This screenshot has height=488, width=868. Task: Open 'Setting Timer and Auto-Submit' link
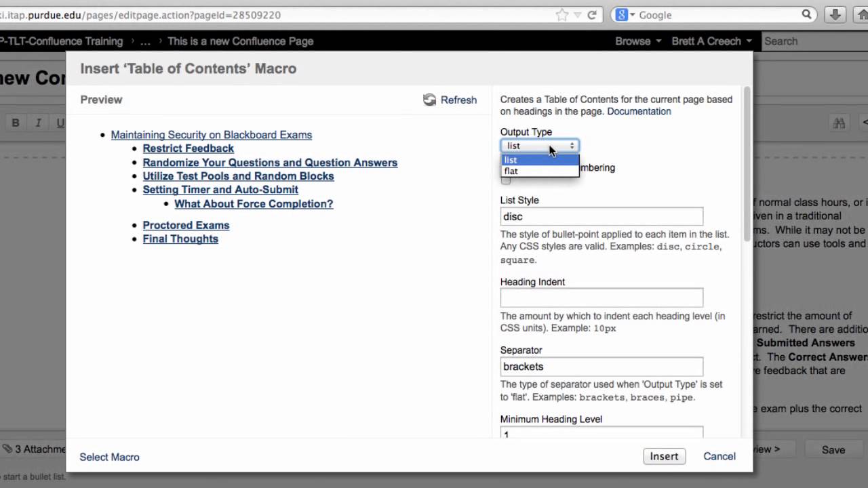point(220,190)
